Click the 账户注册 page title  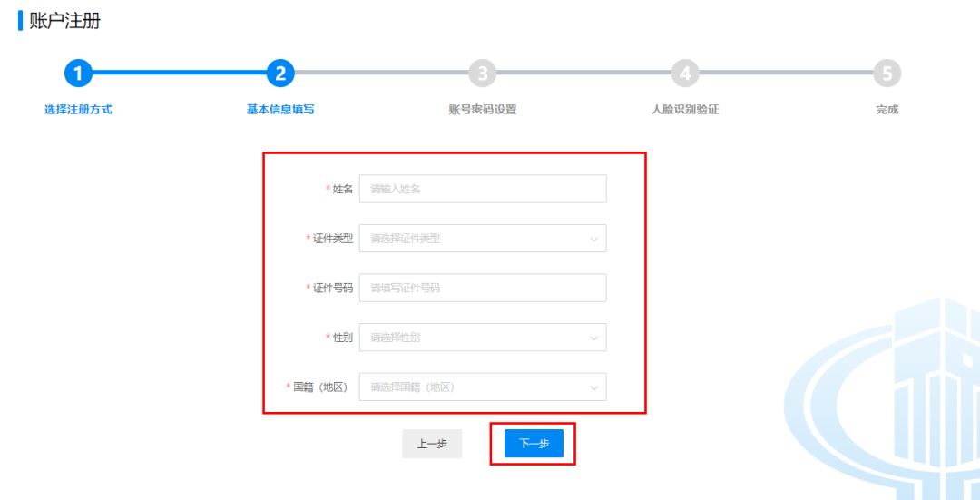tap(65, 21)
